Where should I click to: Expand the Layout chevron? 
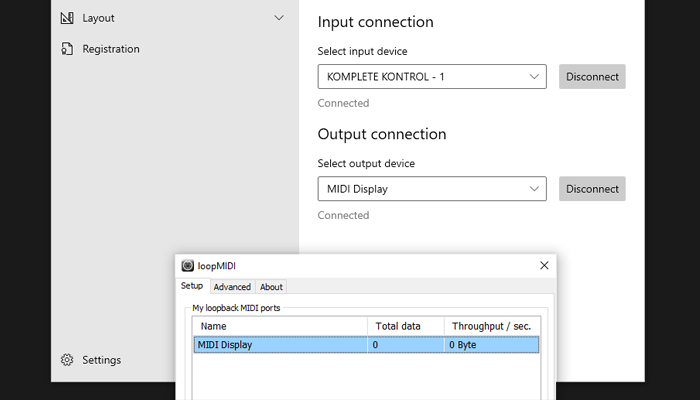click(x=279, y=18)
